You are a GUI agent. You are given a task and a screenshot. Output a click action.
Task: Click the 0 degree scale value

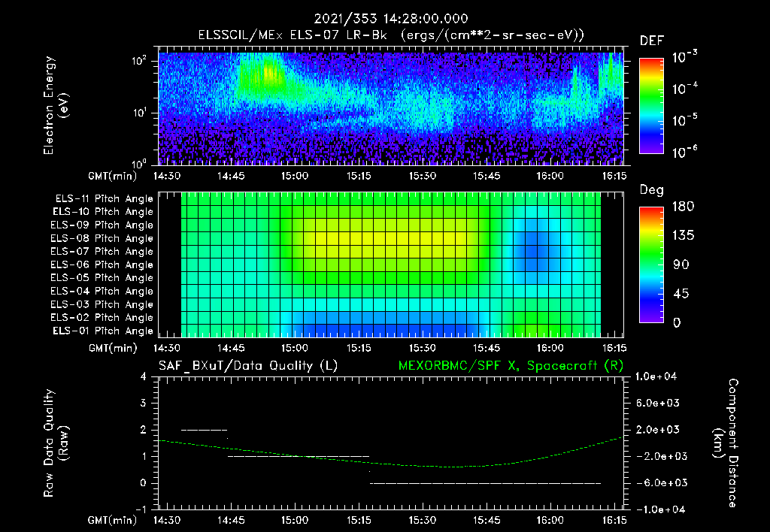click(x=677, y=323)
